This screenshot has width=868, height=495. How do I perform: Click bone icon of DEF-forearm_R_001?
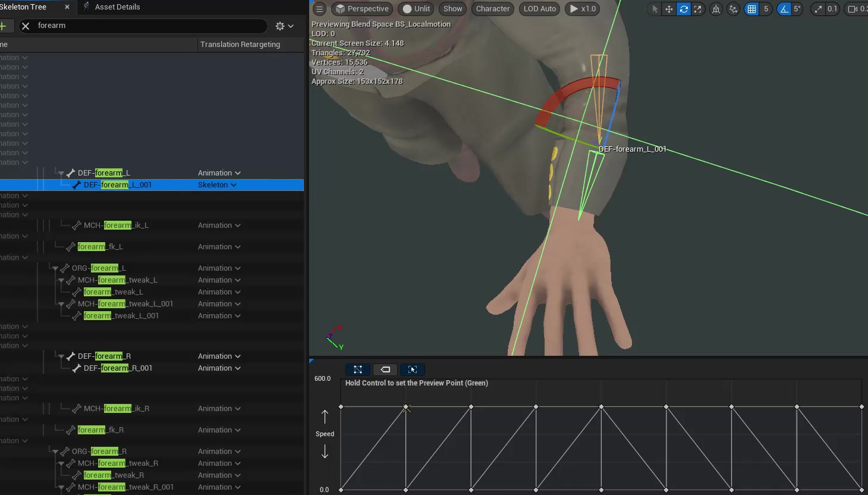(77, 368)
